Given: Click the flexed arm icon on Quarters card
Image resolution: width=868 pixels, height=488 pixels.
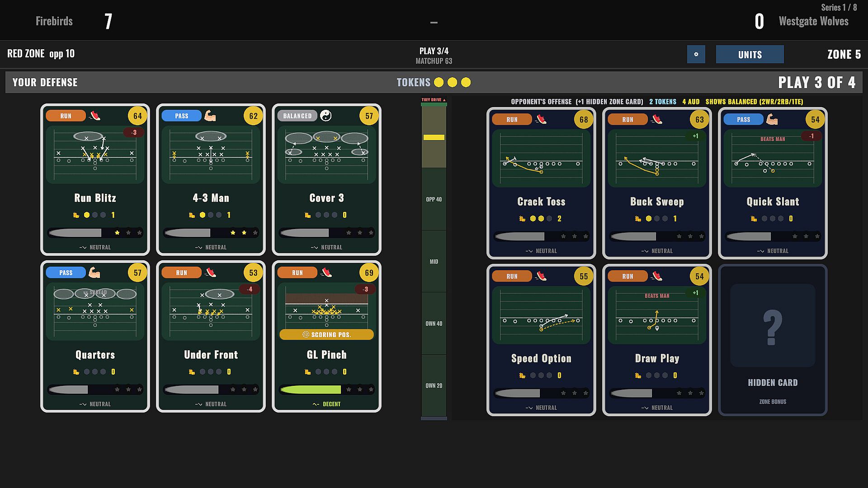Looking at the screenshot, I should (x=94, y=272).
